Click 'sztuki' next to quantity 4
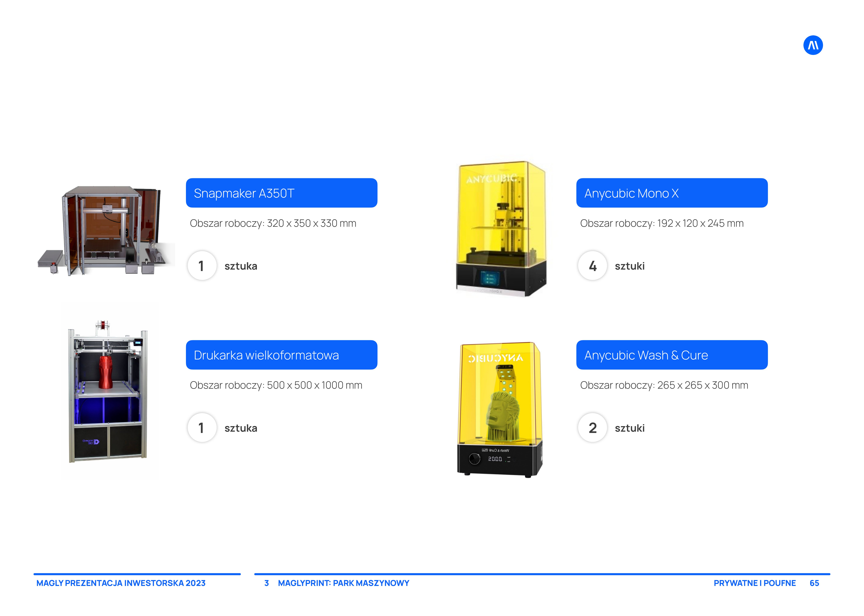This screenshot has height=616, width=864. [630, 266]
